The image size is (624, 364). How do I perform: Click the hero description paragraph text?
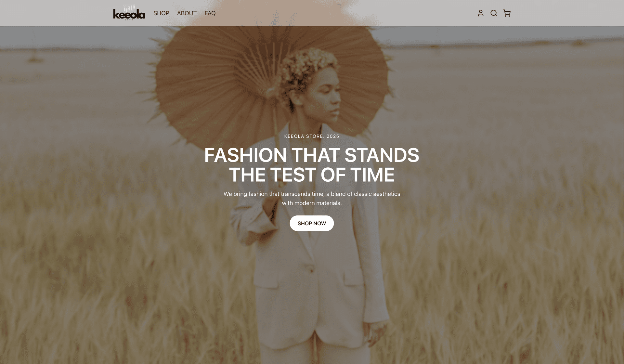tap(312, 198)
